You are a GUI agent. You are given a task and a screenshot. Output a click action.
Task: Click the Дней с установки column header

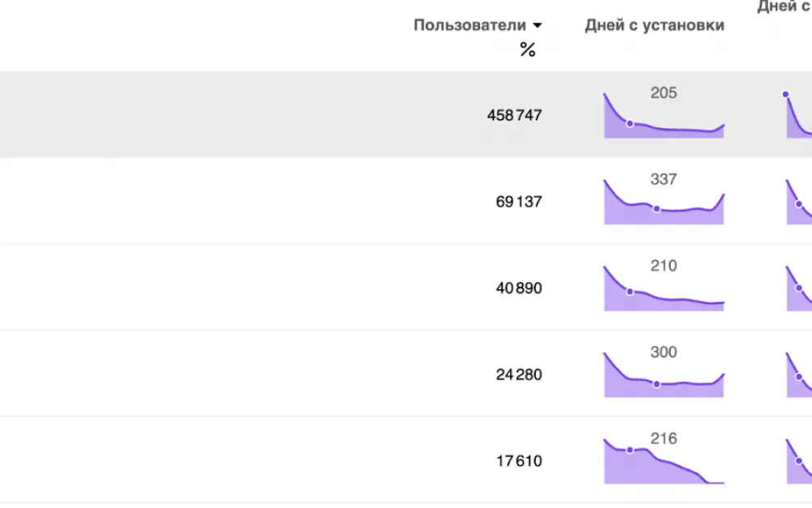(x=654, y=25)
